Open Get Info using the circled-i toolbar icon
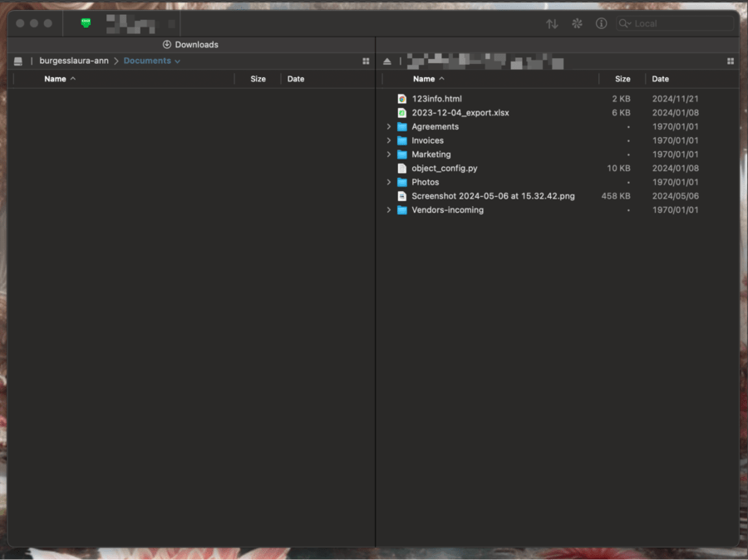This screenshot has width=748, height=560. 601,23
